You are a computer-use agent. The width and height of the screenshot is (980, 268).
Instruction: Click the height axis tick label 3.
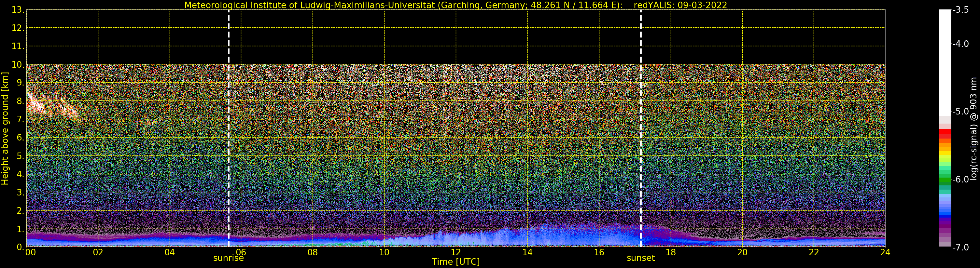tap(20, 192)
